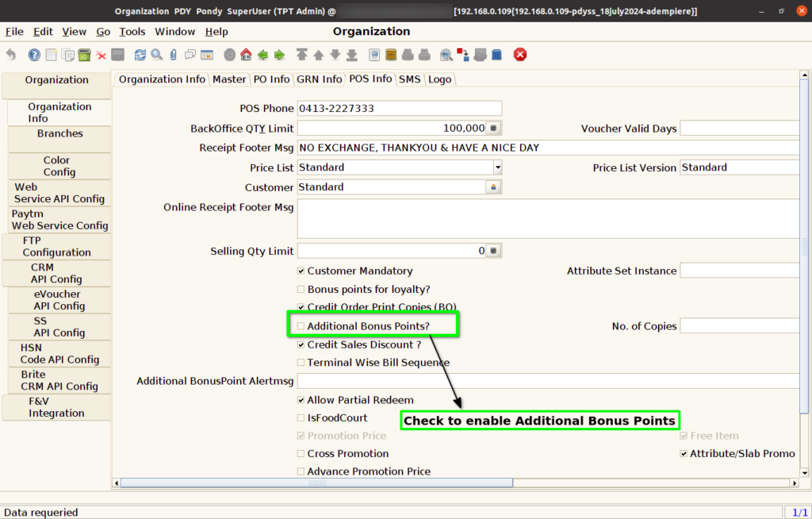Image resolution: width=812 pixels, height=519 pixels.
Task: Check the Advance Promotion Price checkbox
Action: point(301,471)
